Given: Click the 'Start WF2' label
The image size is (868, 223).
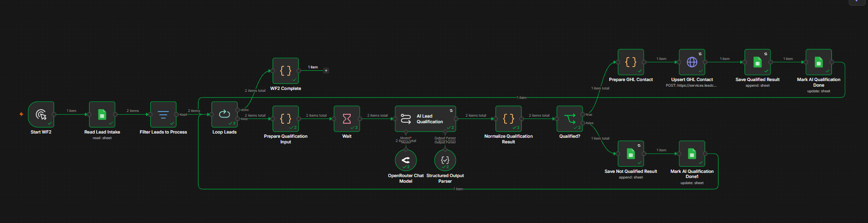Looking at the screenshot, I should tap(41, 132).
